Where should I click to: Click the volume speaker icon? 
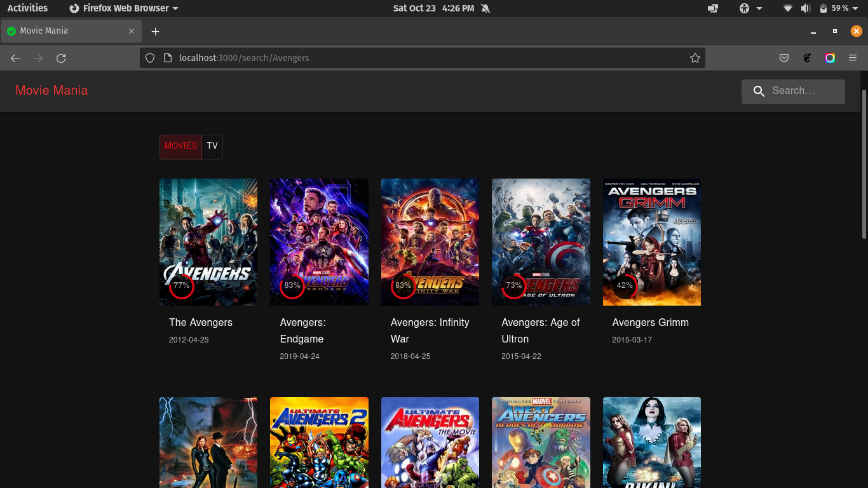coord(805,8)
